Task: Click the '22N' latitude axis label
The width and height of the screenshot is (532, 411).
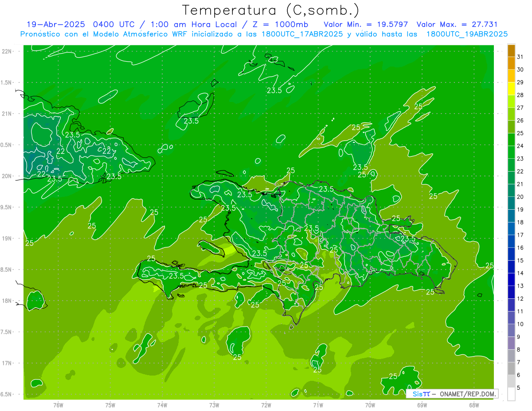Action: click(7, 51)
